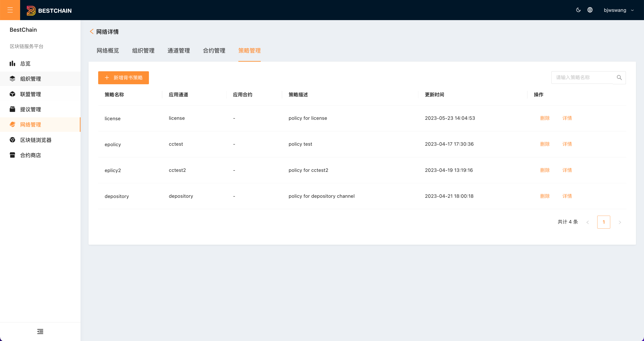This screenshot has height=341, width=644.
Task: Open 合约商店 in the sidebar
Action: point(40,155)
